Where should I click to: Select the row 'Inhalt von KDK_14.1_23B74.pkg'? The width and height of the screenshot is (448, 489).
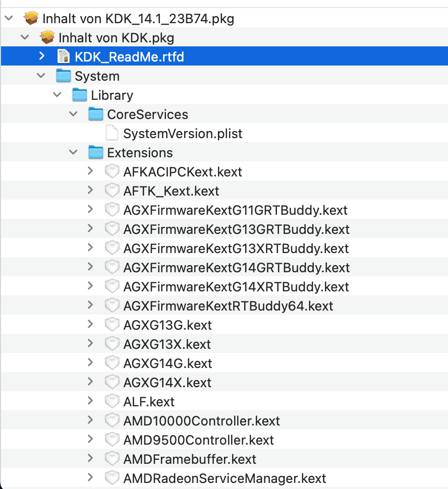pyautogui.click(x=224, y=18)
